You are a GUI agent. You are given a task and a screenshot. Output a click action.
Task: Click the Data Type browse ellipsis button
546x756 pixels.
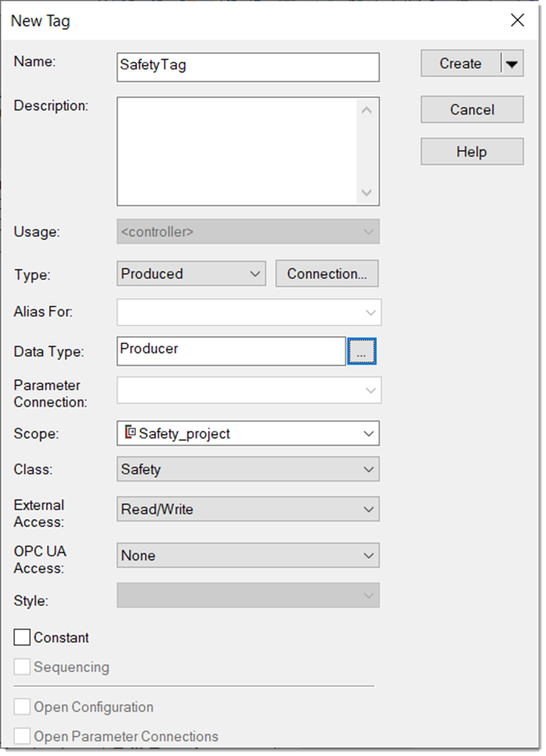[x=361, y=351]
